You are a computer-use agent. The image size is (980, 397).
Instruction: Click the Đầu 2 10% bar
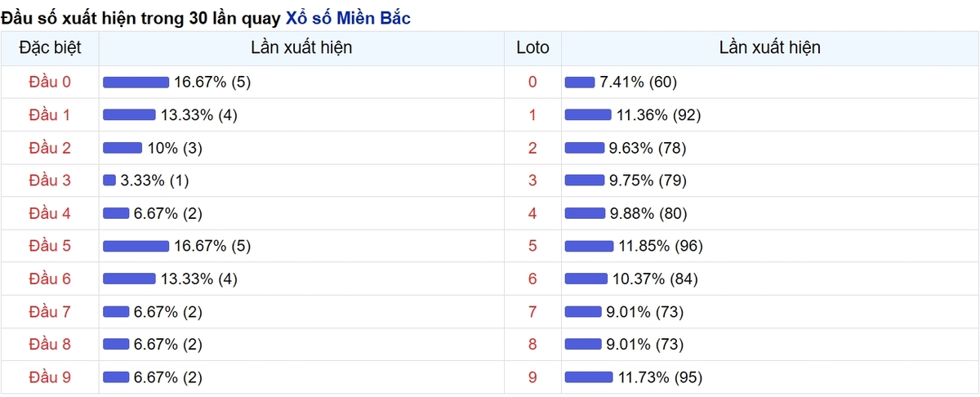tap(122, 148)
